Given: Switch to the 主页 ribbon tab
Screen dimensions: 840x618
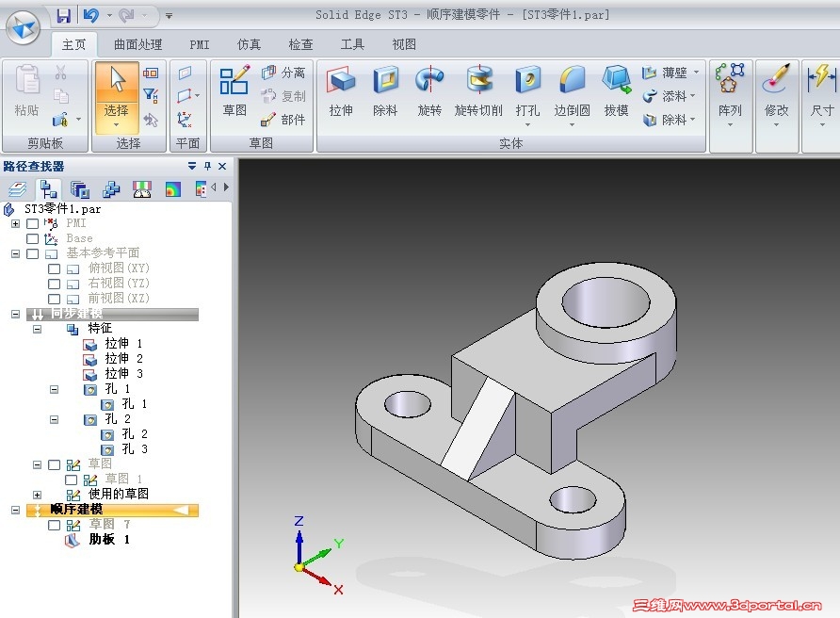Looking at the screenshot, I should tap(74, 44).
